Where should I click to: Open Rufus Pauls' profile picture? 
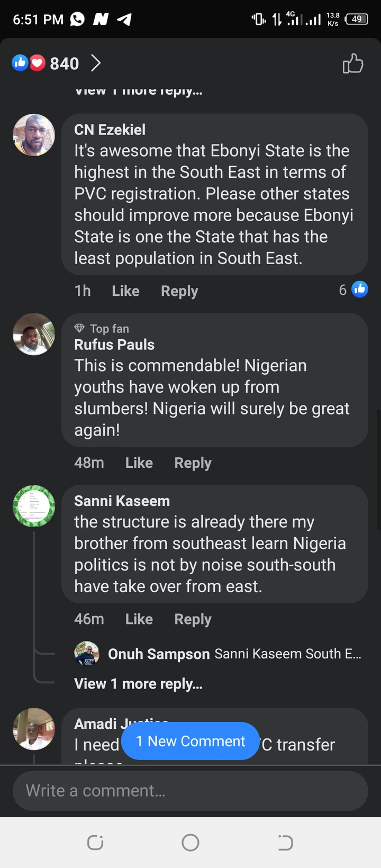[34, 334]
